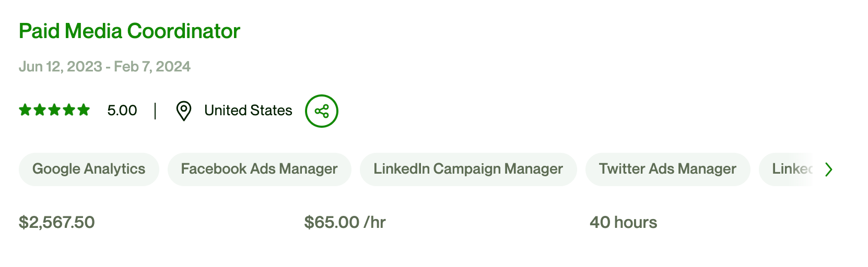Image resolution: width=868 pixels, height=267 pixels.
Task: Click the 5.00 rating score
Action: tap(122, 111)
